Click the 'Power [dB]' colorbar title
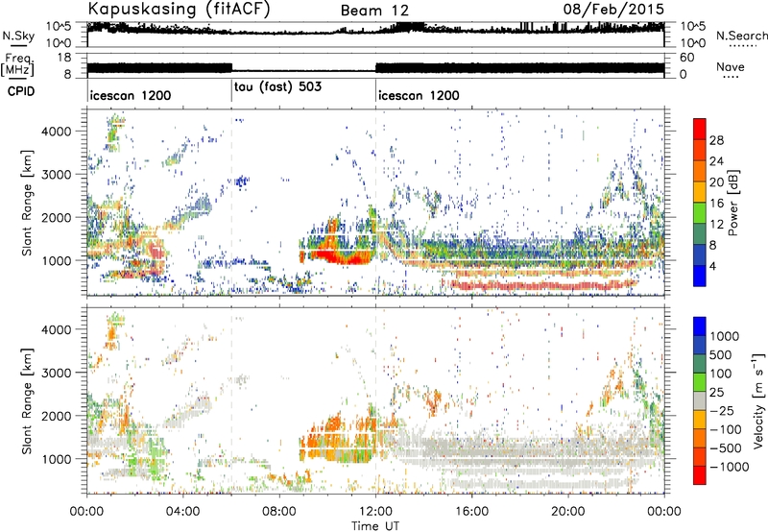This screenshot has width=768, height=532. [732, 203]
